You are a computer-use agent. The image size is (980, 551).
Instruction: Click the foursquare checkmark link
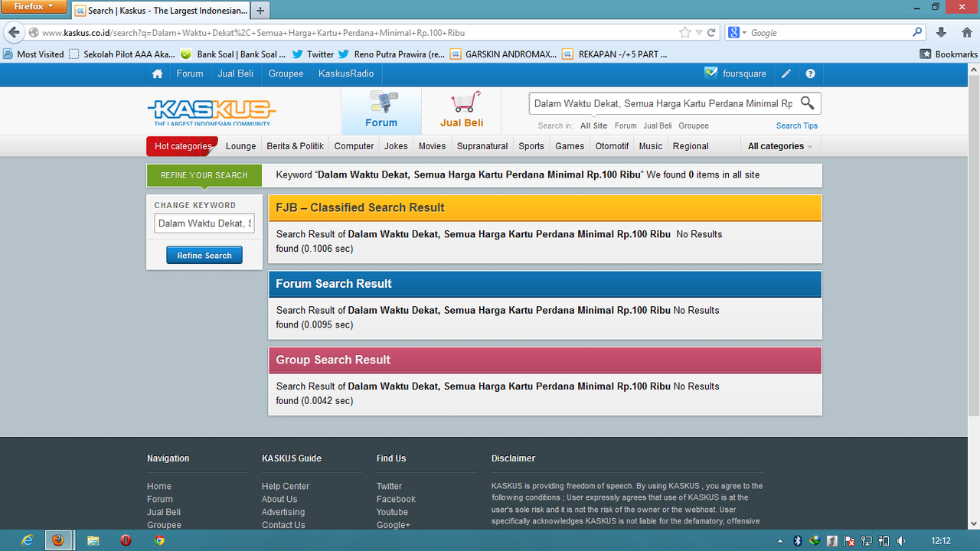pyautogui.click(x=736, y=73)
